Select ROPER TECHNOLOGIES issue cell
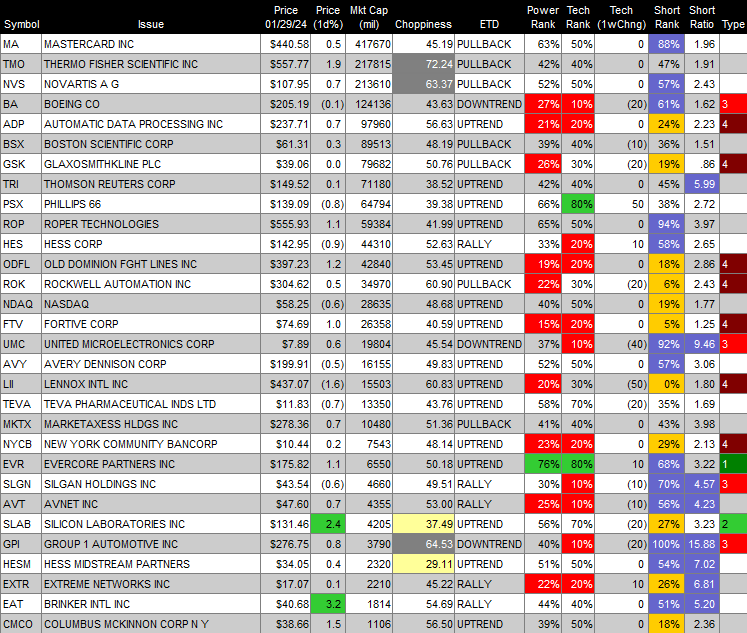747x633 pixels. tap(151, 224)
